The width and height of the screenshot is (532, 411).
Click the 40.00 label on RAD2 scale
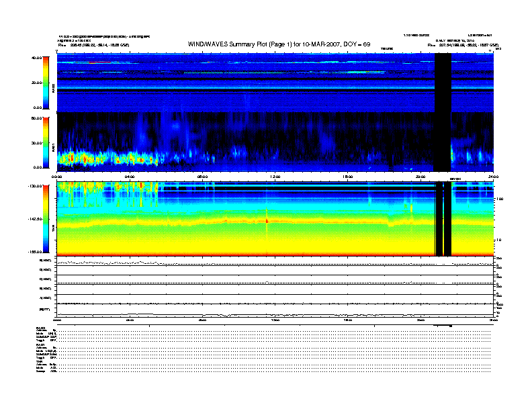(x=36, y=58)
